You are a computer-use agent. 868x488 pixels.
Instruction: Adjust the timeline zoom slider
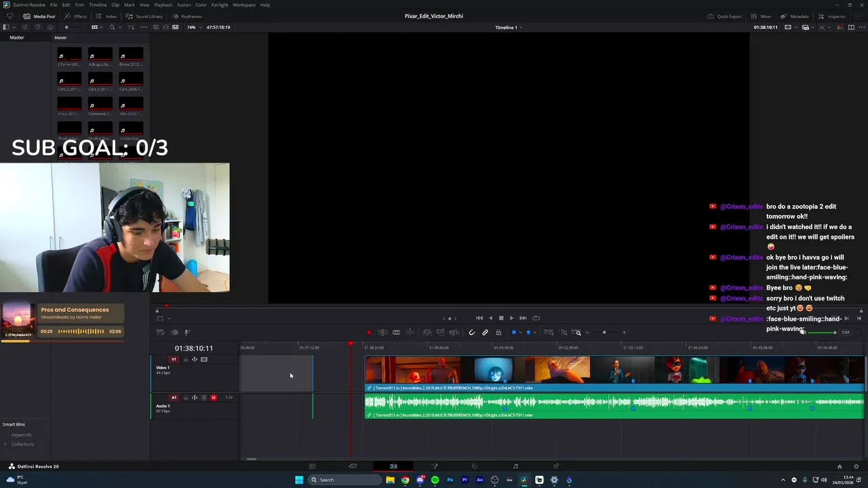[604, 332]
